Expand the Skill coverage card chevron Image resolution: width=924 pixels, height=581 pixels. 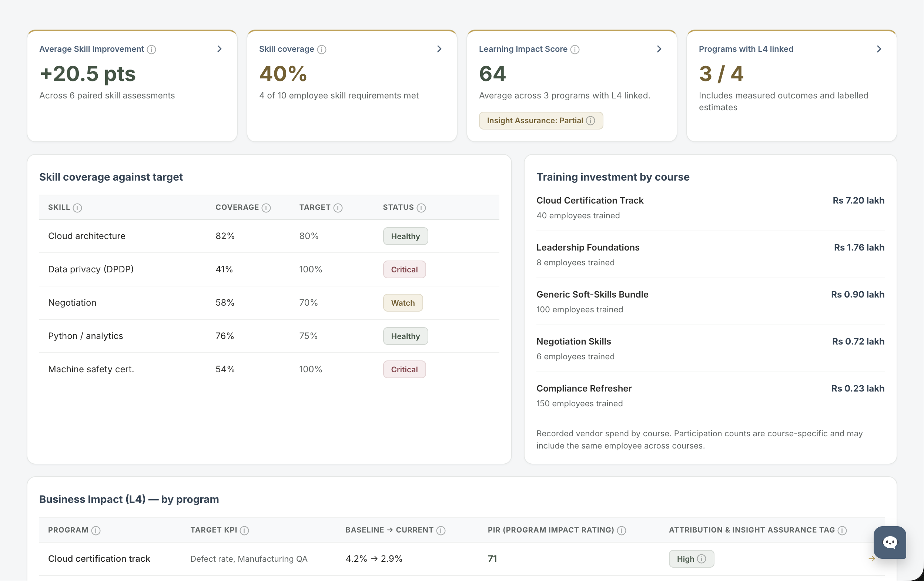pyautogui.click(x=439, y=49)
